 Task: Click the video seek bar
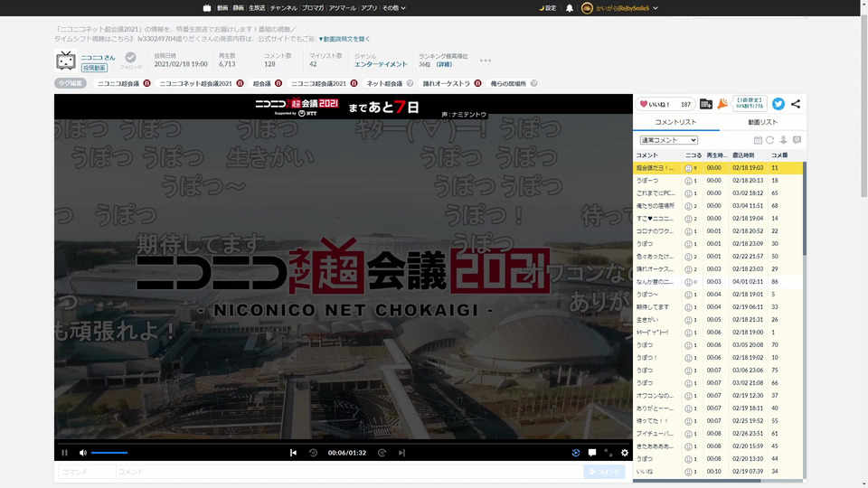(344, 443)
